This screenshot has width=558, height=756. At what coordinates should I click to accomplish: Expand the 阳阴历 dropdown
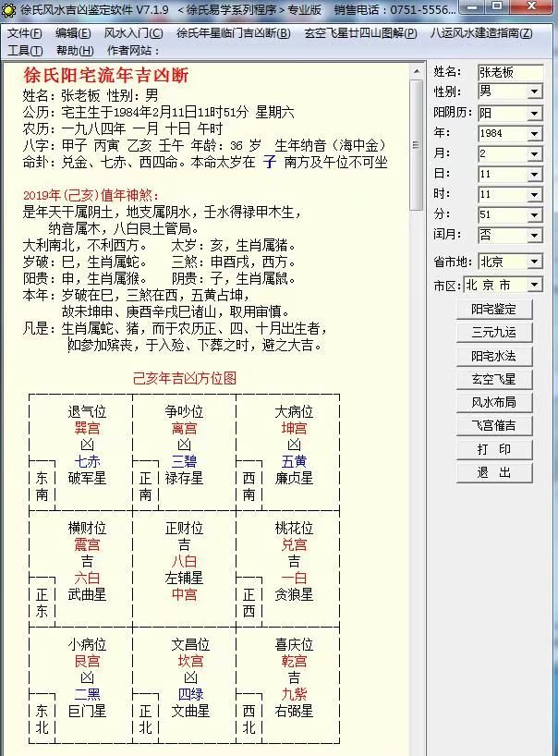pos(534,112)
